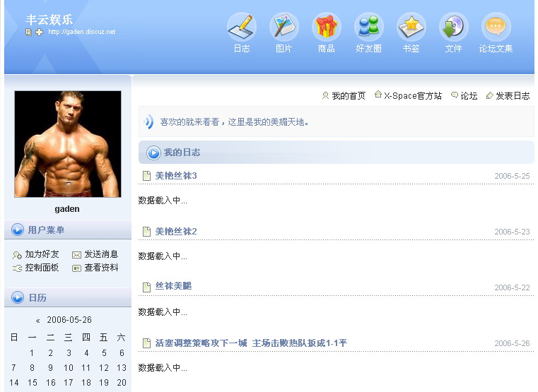The image size is (538, 392).
Task: Click the play icon beside 日历
Action: pos(18,297)
